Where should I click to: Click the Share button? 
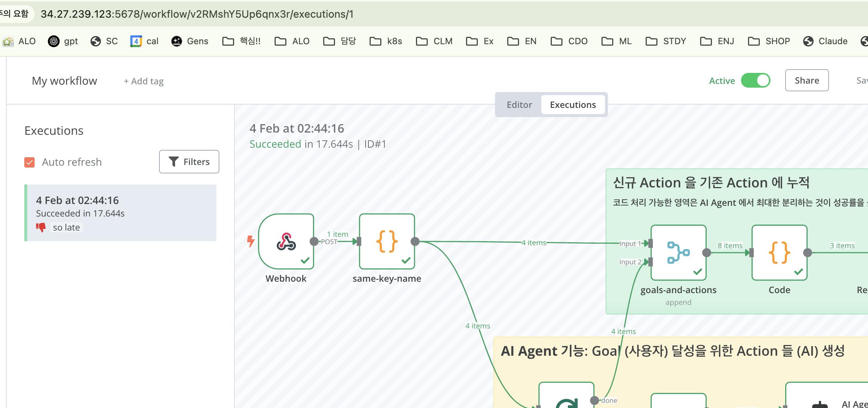click(x=807, y=80)
